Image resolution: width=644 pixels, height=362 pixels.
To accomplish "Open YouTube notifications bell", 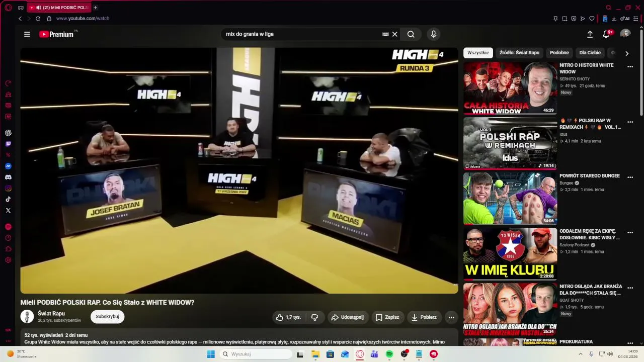I will coord(606,34).
